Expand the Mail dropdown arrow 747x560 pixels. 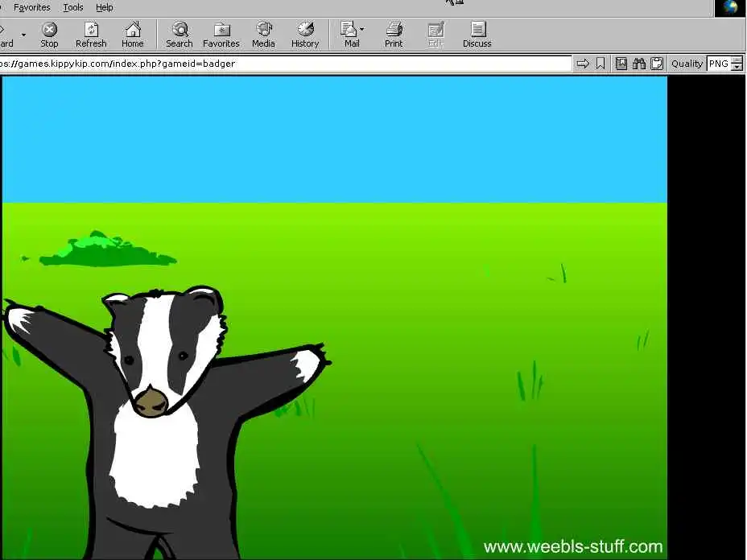(x=362, y=29)
